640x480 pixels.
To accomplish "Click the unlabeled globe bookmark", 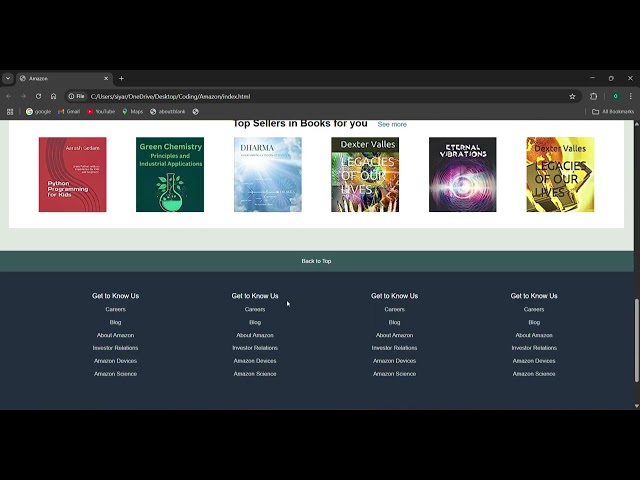I will 196,111.
